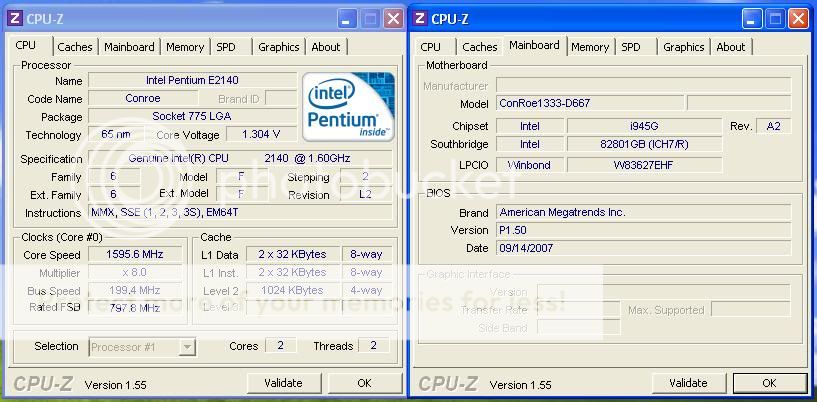
Task: Open the Caches tab in the left CPU-Z window
Action: coord(75,47)
